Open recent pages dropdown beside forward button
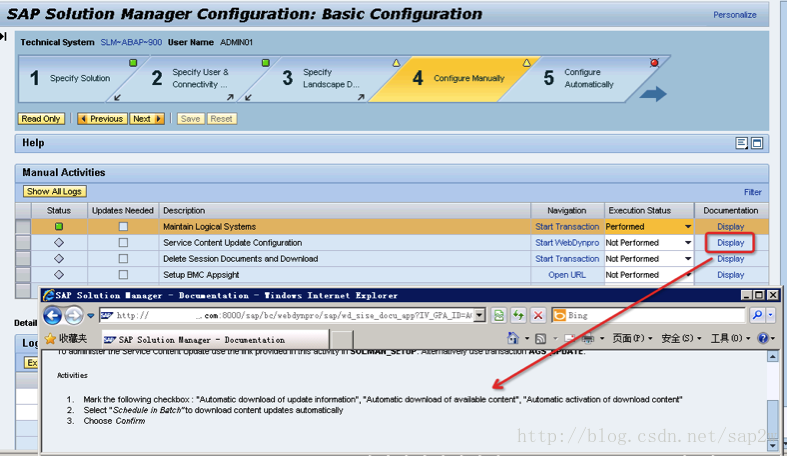This screenshot has height=456, width=788. point(90,316)
